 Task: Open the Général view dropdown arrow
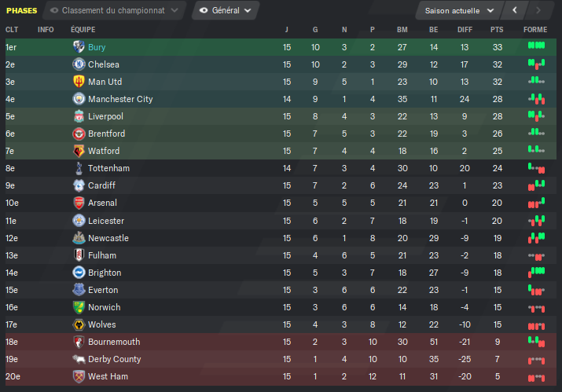[x=248, y=10]
